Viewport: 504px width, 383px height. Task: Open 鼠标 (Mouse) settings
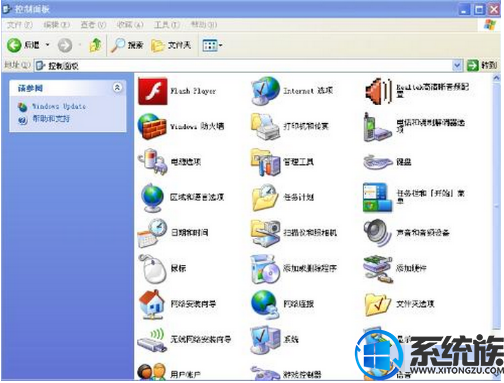(x=162, y=268)
